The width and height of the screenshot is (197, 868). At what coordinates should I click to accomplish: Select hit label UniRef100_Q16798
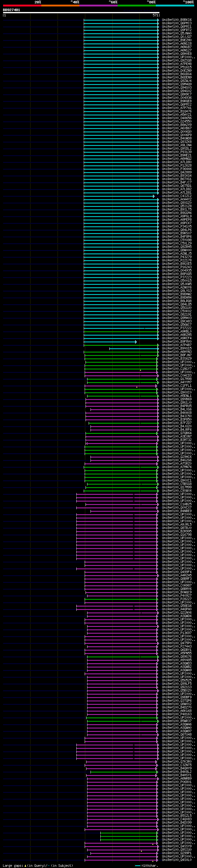coord(177,535)
